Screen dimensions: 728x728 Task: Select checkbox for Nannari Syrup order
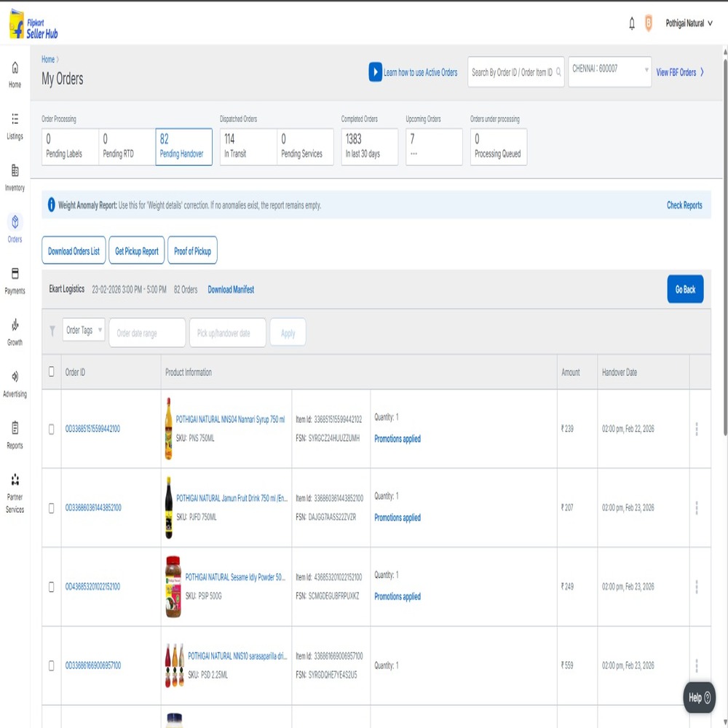pyautogui.click(x=51, y=430)
